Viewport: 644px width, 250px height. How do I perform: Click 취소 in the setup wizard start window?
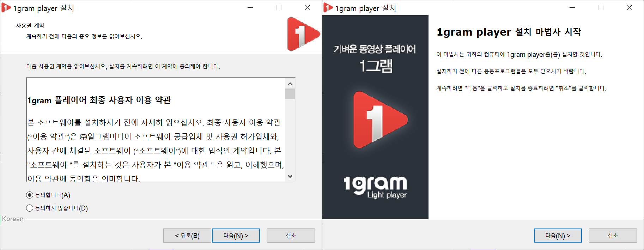613,236
